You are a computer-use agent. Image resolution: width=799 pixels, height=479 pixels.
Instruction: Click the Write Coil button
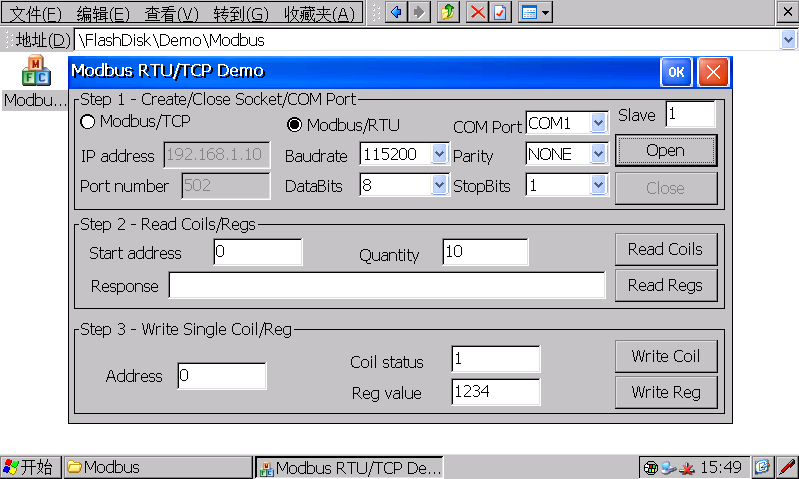point(665,356)
